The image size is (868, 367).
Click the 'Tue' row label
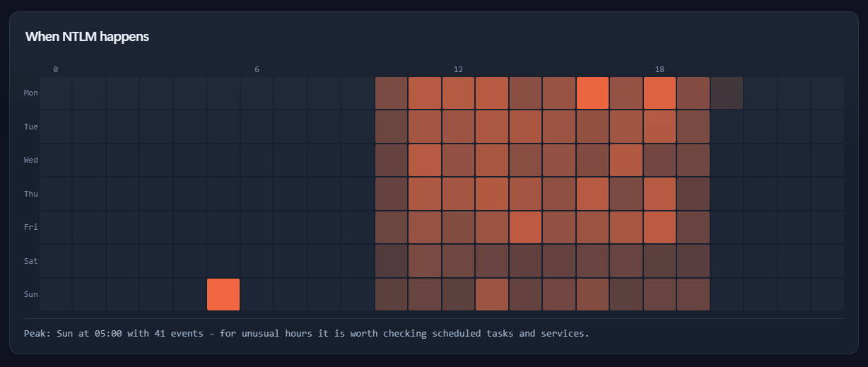pos(31,127)
